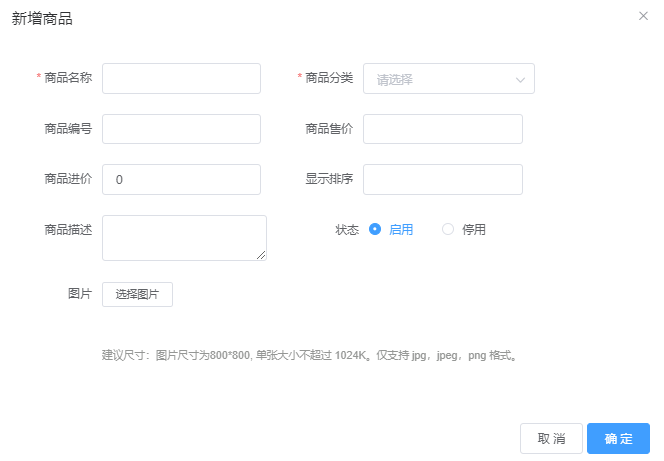The height and width of the screenshot is (461, 664).
Task: Confirm with the blue 确定 button
Action: point(618,438)
